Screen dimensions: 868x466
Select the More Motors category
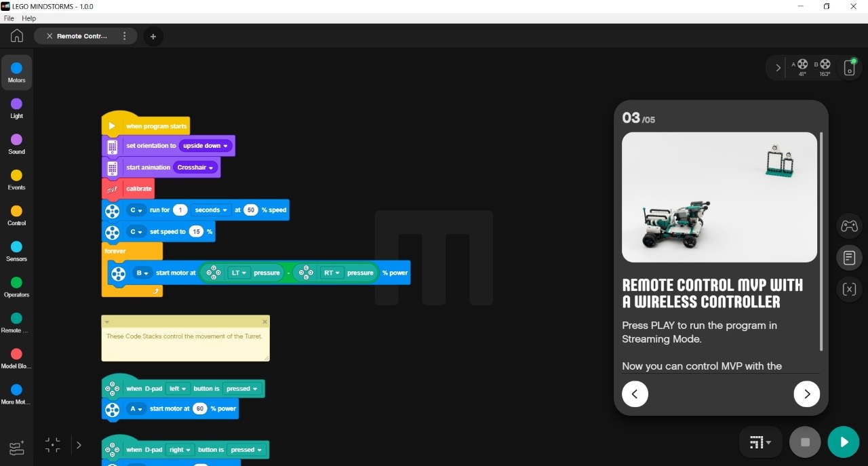16,394
